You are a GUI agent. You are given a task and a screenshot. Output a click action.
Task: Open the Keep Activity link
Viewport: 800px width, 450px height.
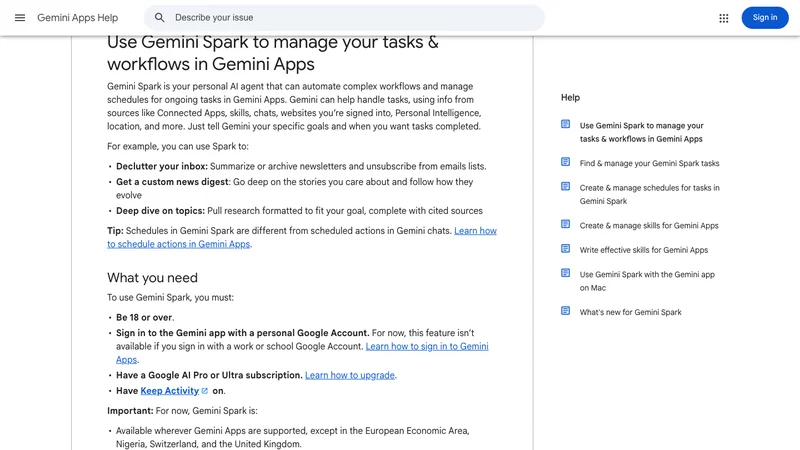click(x=169, y=391)
